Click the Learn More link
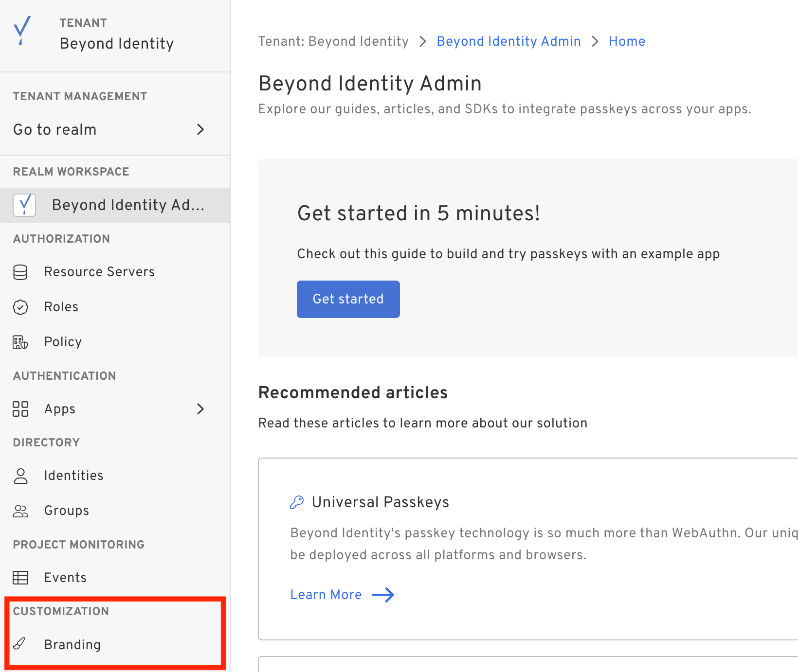This screenshot has height=672, width=798. click(326, 595)
